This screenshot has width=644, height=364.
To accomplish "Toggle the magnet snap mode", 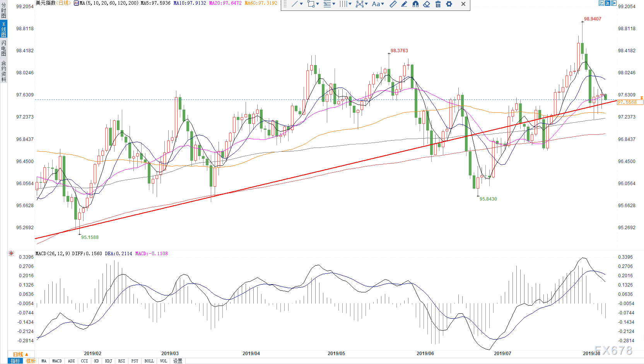I will tap(415, 4).
